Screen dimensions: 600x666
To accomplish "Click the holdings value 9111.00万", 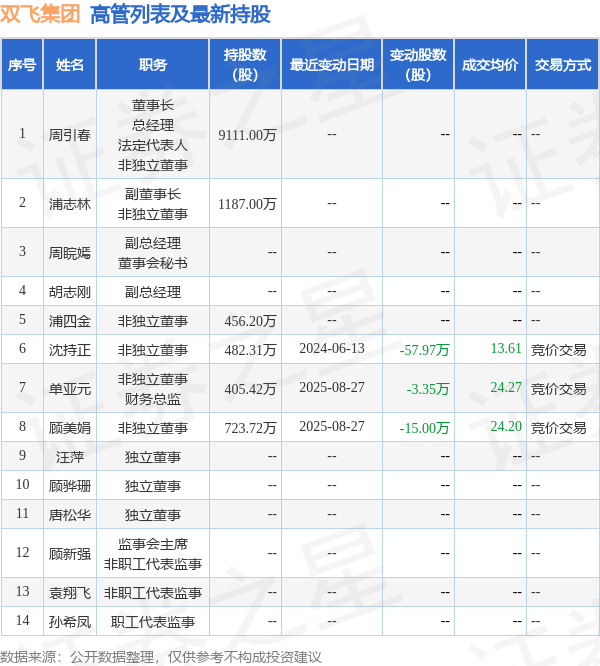I will pyautogui.click(x=247, y=135).
